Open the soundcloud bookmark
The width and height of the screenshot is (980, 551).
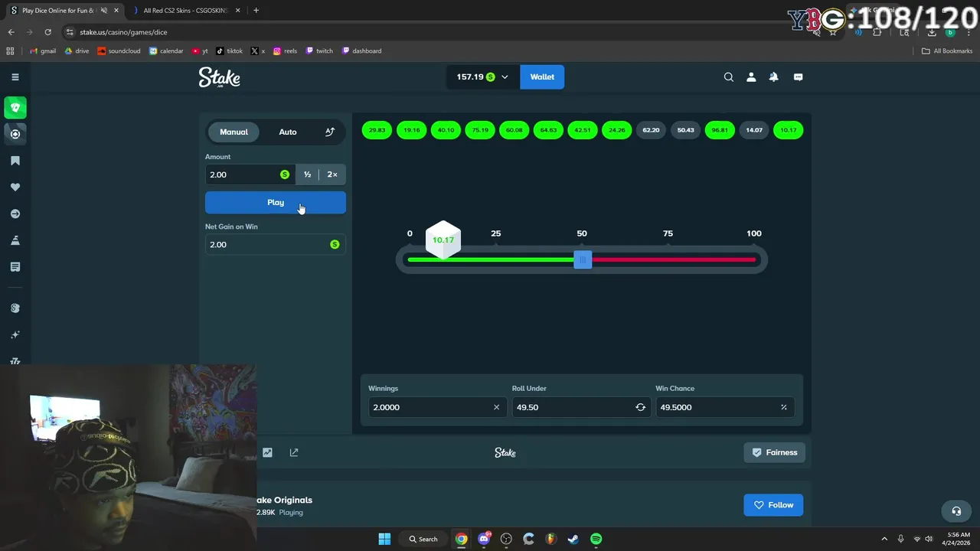[x=119, y=51]
